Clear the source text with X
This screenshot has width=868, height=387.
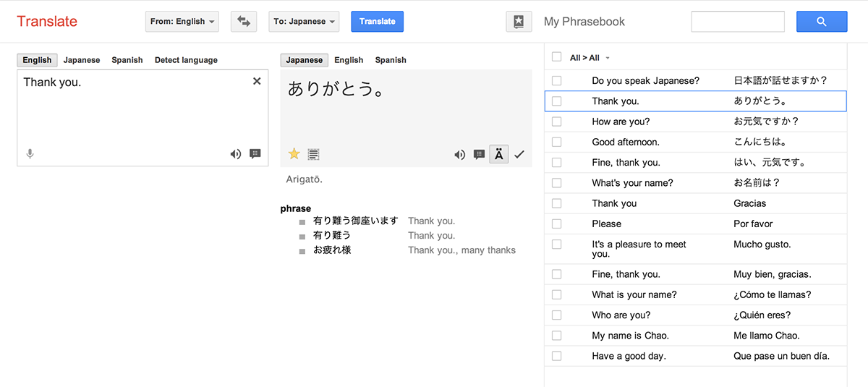pyautogui.click(x=257, y=82)
